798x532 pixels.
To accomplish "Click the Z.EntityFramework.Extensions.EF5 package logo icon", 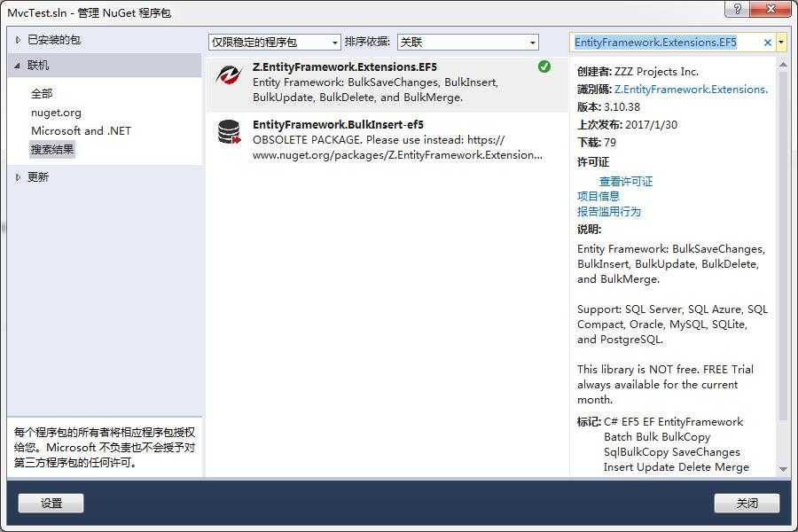I will [228, 75].
